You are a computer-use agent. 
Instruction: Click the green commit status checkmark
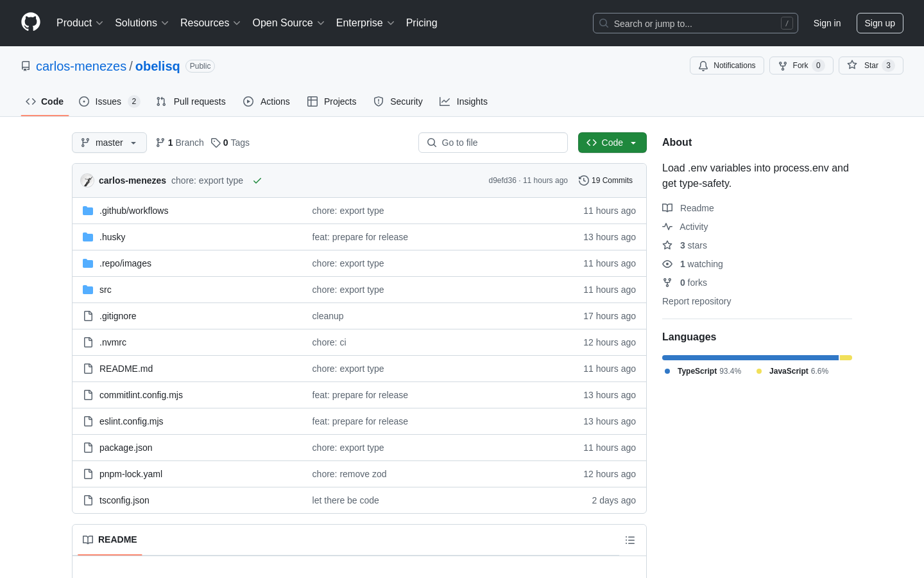pos(257,180)
